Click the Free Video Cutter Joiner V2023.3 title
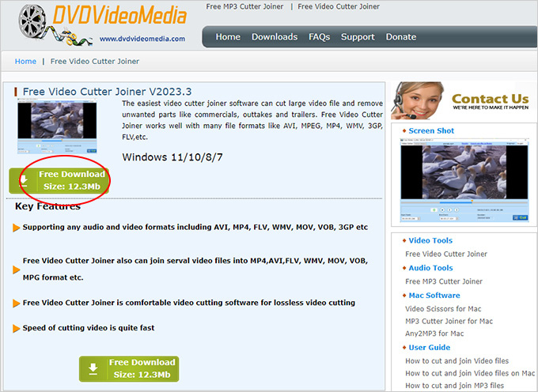 pyautogui.click(x=107, y=92)
